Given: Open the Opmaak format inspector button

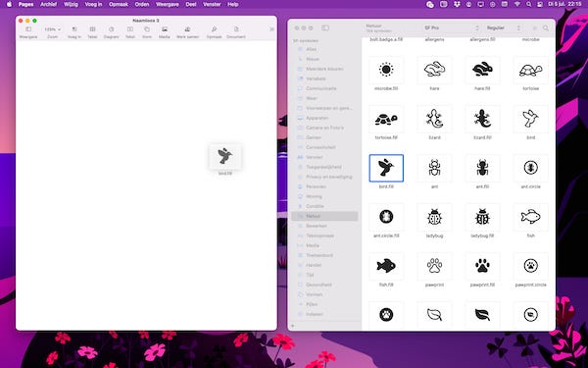Looking at the screenshot, I should pos(214,32).
